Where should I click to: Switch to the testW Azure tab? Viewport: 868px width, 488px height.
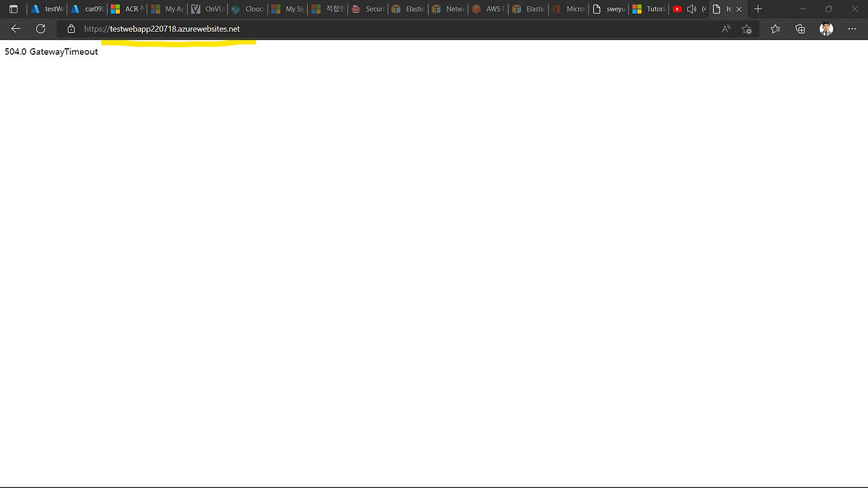(47, 9)
